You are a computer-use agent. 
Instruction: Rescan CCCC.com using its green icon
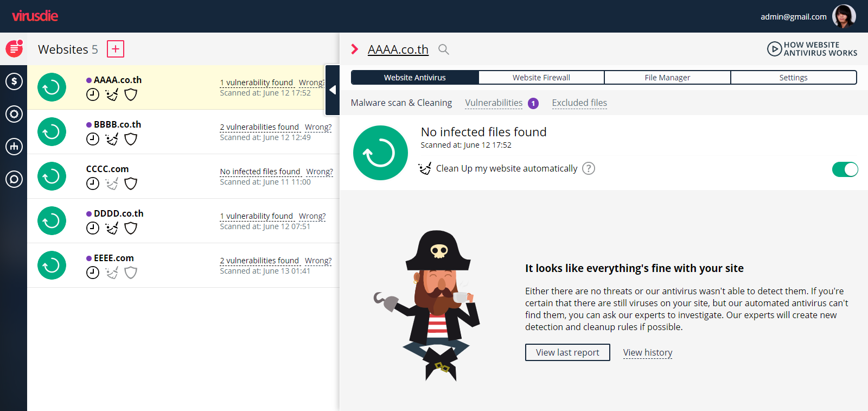pyautogui.click(x=52, y=176)
